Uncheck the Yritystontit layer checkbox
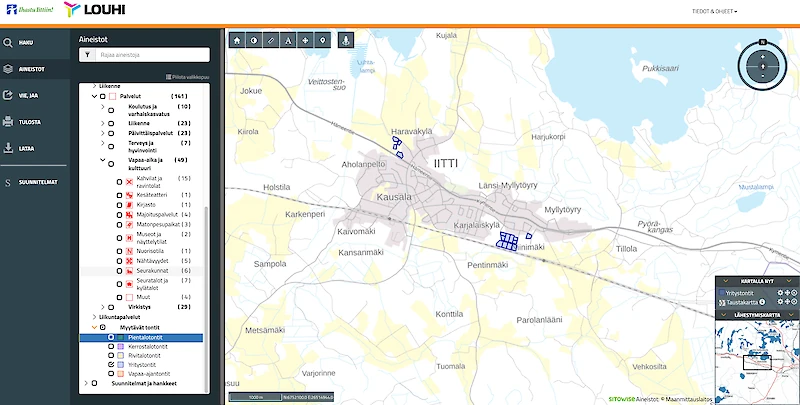800x405 pixels. tap(110, 365)
